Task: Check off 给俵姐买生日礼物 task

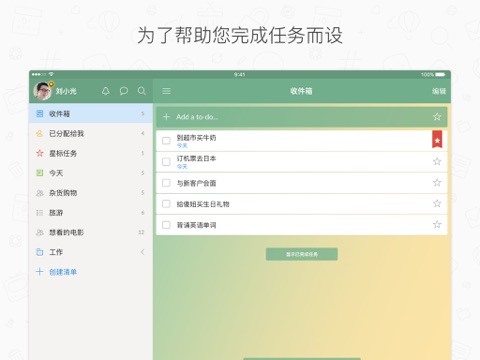Action: (x=166, y=204)
